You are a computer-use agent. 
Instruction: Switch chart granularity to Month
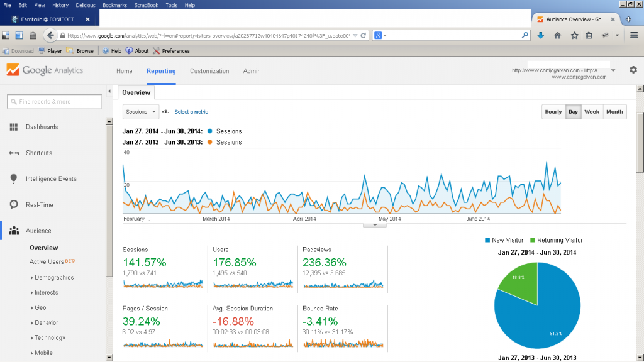pos(614,112)
